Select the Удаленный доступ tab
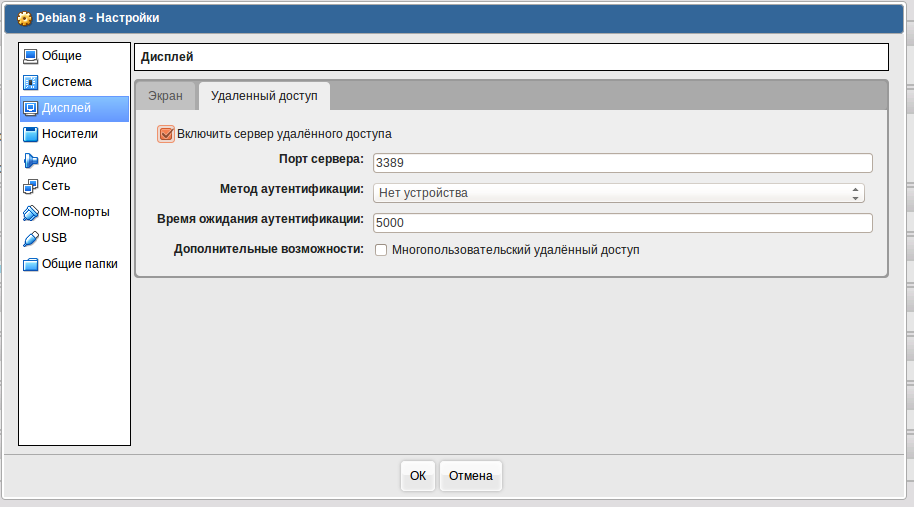 (264, 96)
